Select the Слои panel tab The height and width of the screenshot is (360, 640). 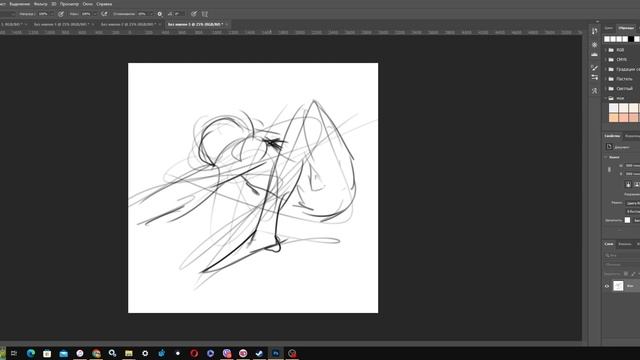pos(609,244)
